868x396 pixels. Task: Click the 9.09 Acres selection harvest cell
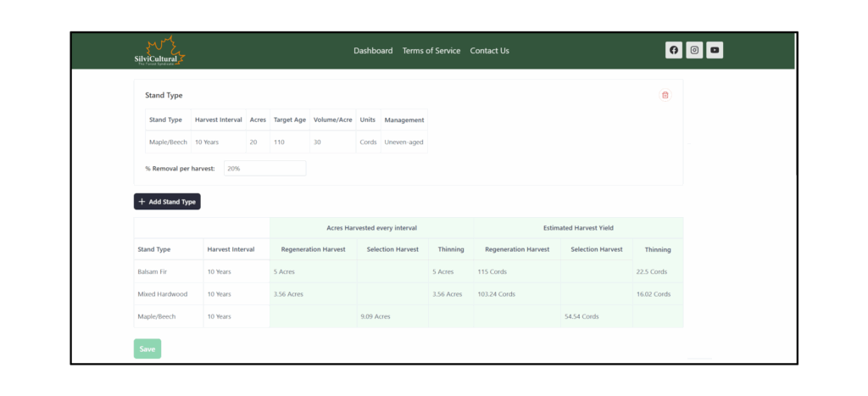[x=374, y=316]
